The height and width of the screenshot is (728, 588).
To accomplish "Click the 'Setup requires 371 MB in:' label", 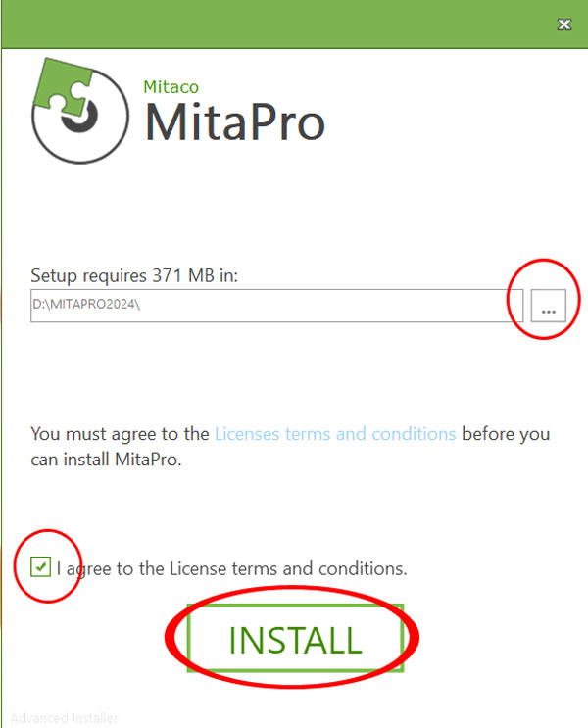I will click(x=134, y=275).
